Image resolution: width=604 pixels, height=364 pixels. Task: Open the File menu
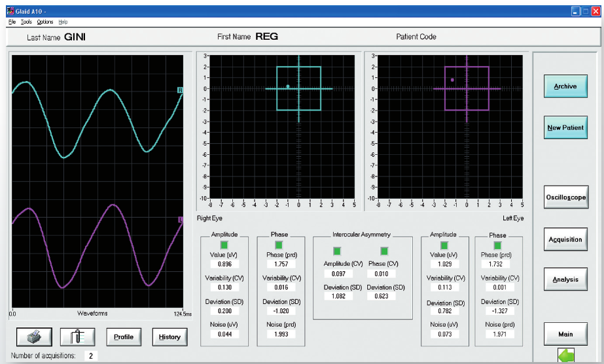click(12, 22)
